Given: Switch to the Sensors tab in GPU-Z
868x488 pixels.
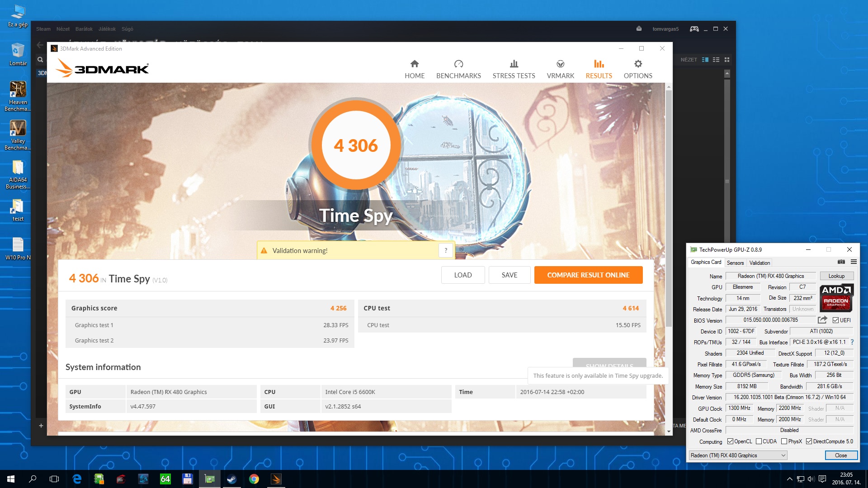Looking at the screenshot, I should [x=735, y=263].
